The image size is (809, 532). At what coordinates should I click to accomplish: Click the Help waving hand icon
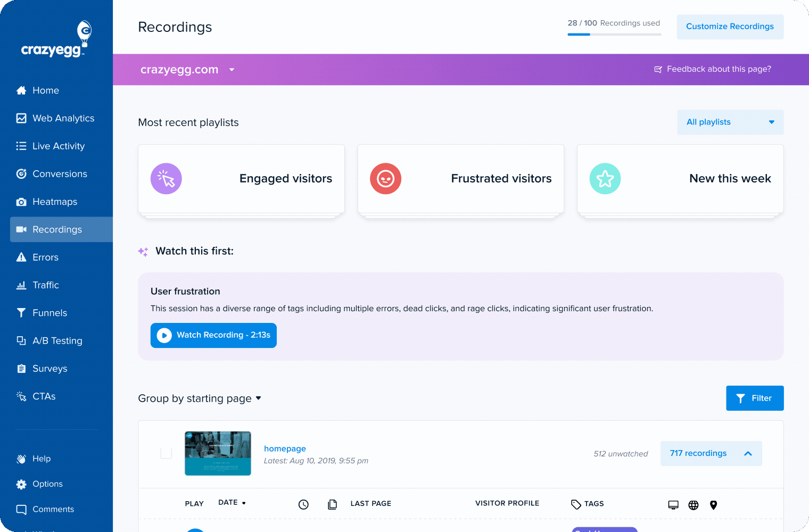point(21,459)
